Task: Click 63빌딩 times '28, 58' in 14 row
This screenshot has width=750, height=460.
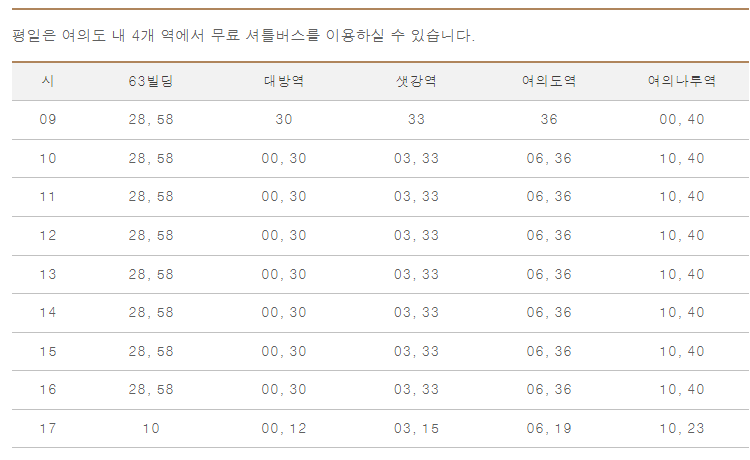Action: click(151, 313)
